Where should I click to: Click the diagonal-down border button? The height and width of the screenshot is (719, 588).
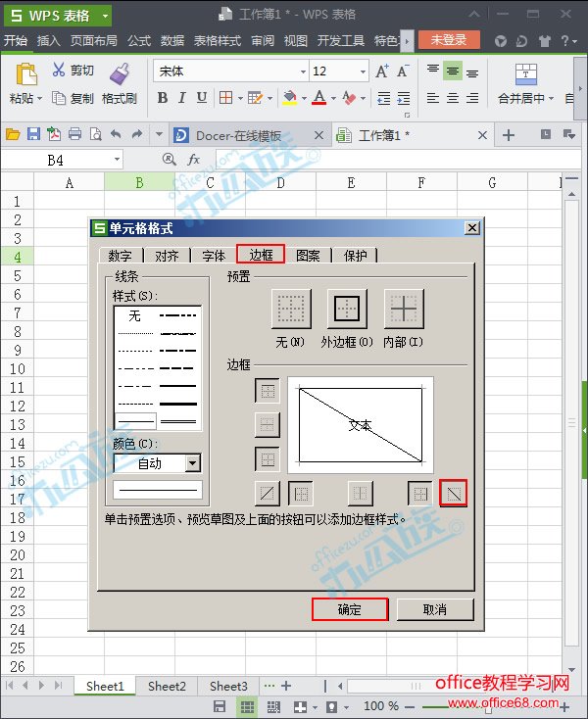tap(453, 494)
